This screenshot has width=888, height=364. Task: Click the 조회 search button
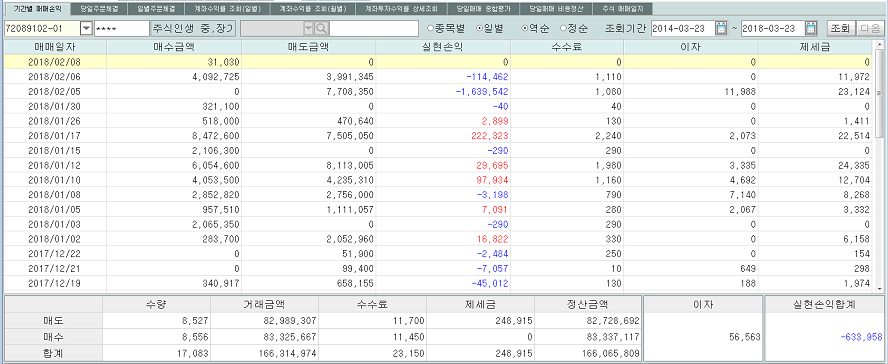(841, 28)
